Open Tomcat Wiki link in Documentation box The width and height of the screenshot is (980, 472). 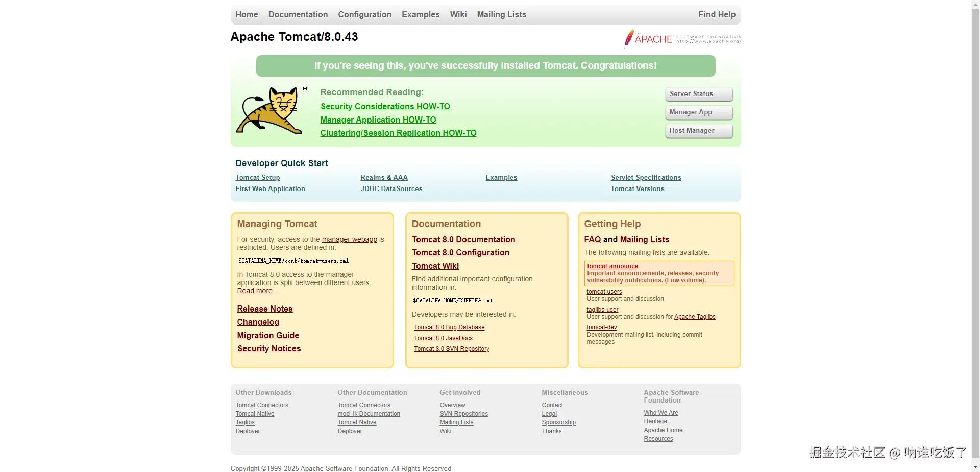click(x=435, y=266)
